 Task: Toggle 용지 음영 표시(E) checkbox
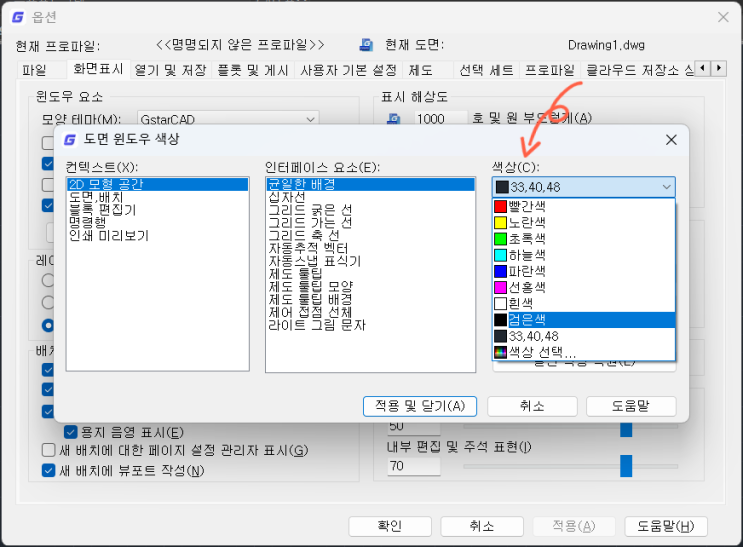[71, 432]
